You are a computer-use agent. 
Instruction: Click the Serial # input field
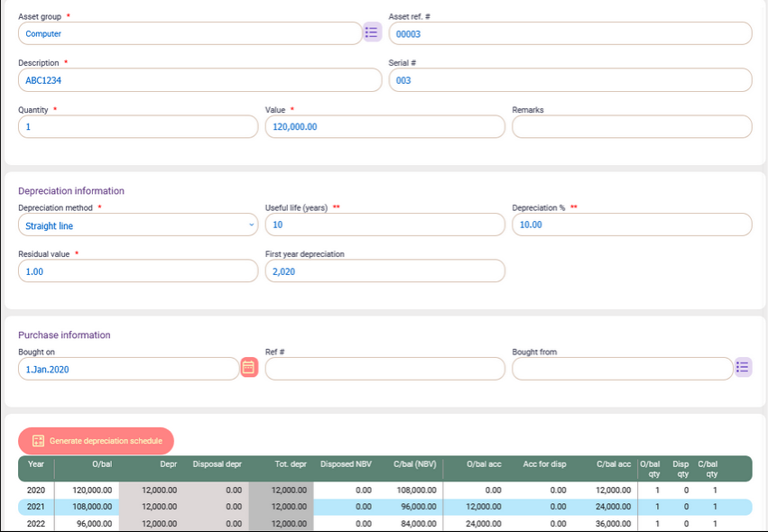click(569, 80)
